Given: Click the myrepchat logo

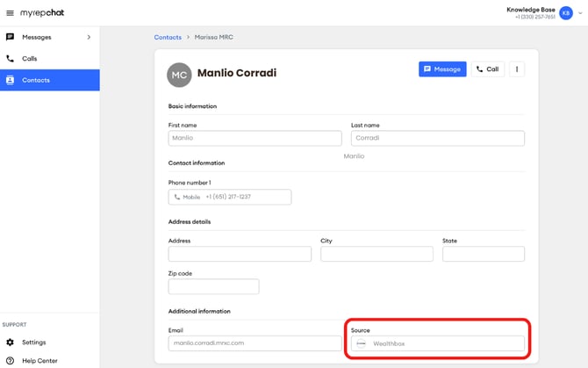Looking at the screenshot, I should 42,13.
